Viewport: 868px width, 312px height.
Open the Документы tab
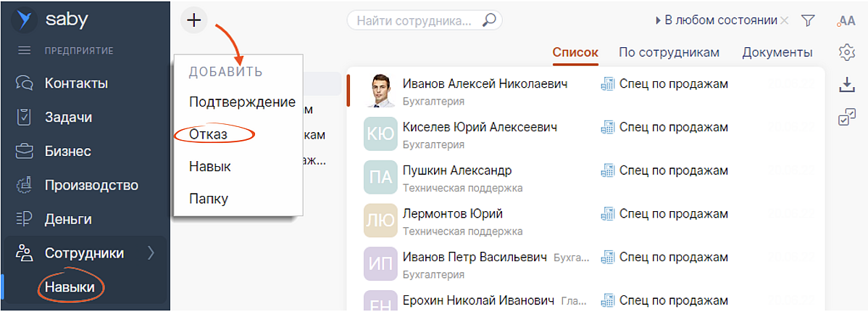pyautogui.click(x=777, y=52)
